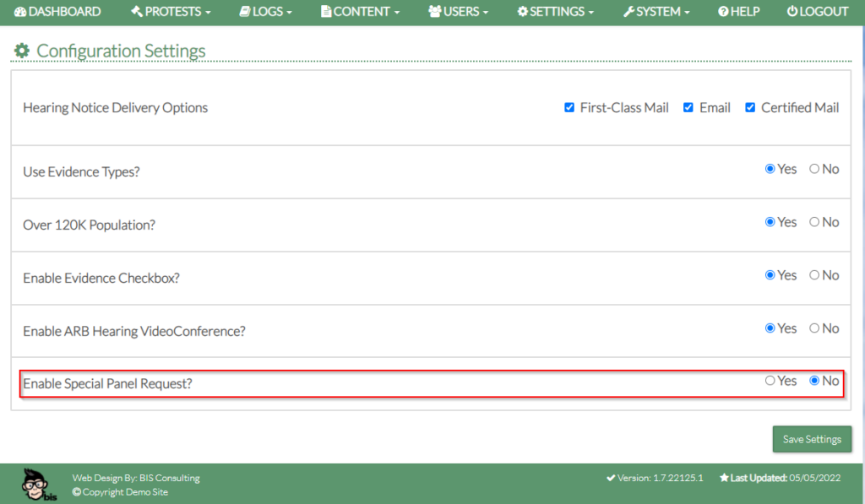Click the gavel icon beside Protests
The height and width of the screenshot is (504, 865).
tap(137, 12)
